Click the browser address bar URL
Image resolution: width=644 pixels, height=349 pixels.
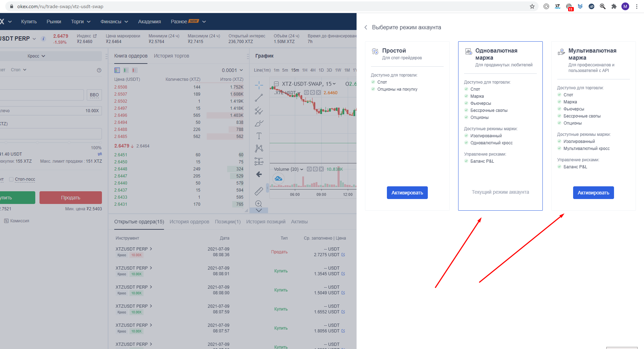[60, 6]
